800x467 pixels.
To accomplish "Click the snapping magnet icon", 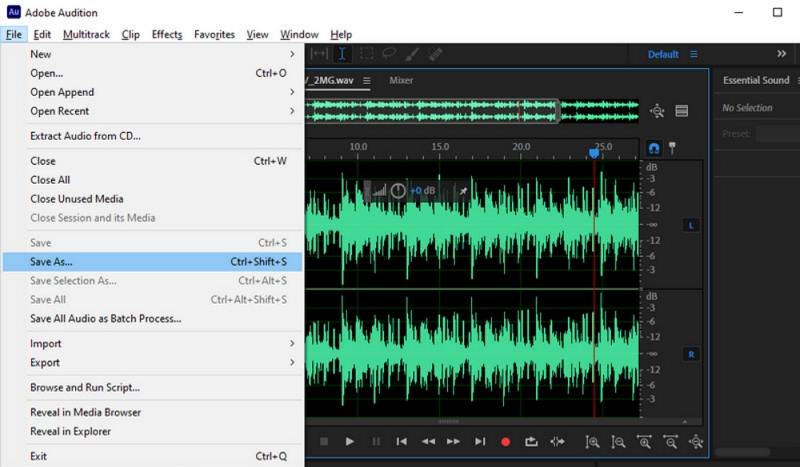I will [654, 148].
